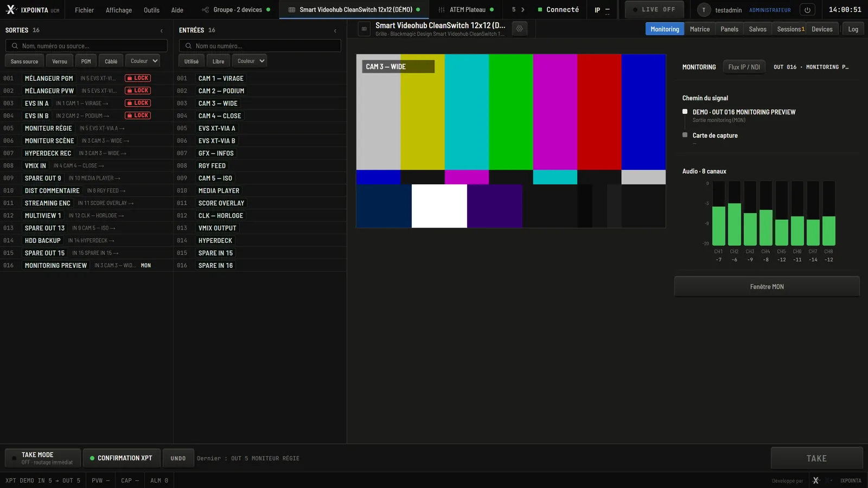Toggle CONFIRMATION XPT option
The width and height of the screenshot is (868, 488).
pos(122,458)
